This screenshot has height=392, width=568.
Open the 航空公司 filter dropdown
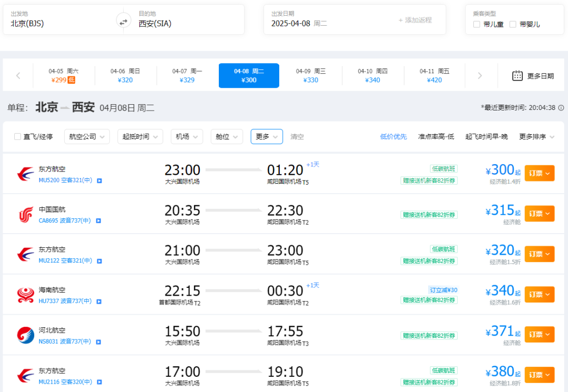(87, 137)
